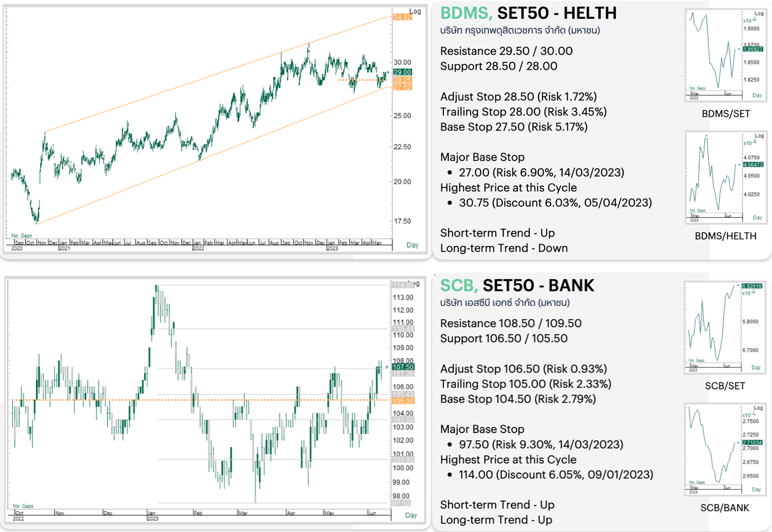Click '27.00 (Risk 6.90%, 14/03/2023)' bullet
This screenshot has width=772, height=532.
click(x=541, y=172)
